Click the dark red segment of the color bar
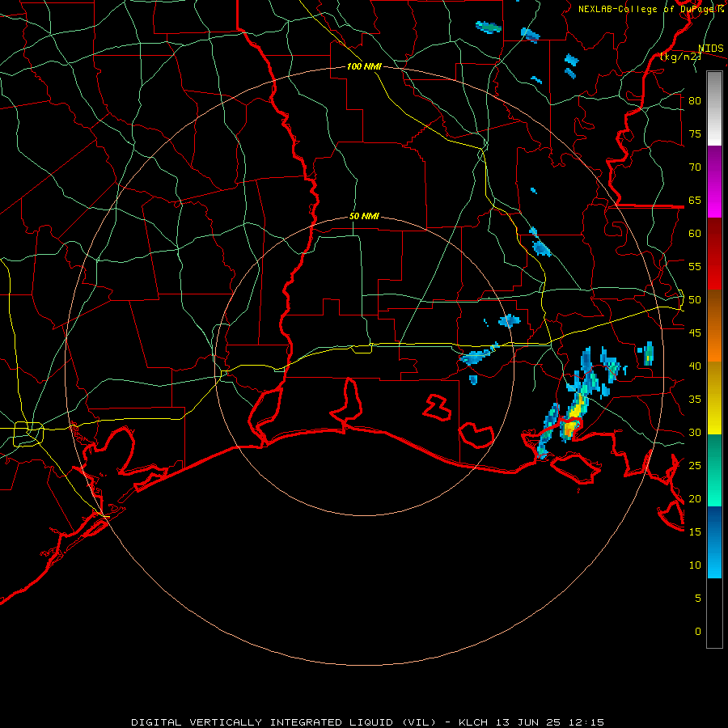728x728 pixels. pos(714,254)
